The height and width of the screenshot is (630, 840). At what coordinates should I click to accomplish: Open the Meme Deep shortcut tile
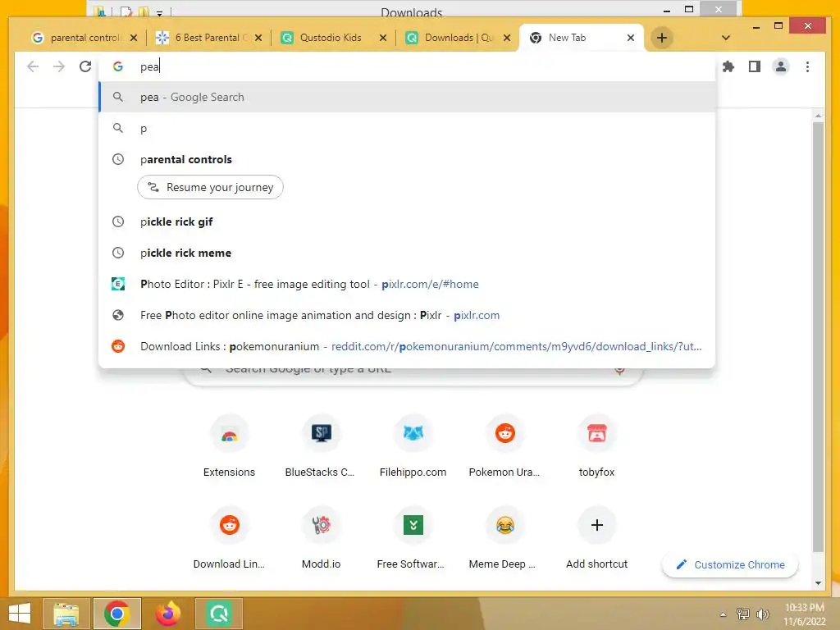tap(504, 538)
